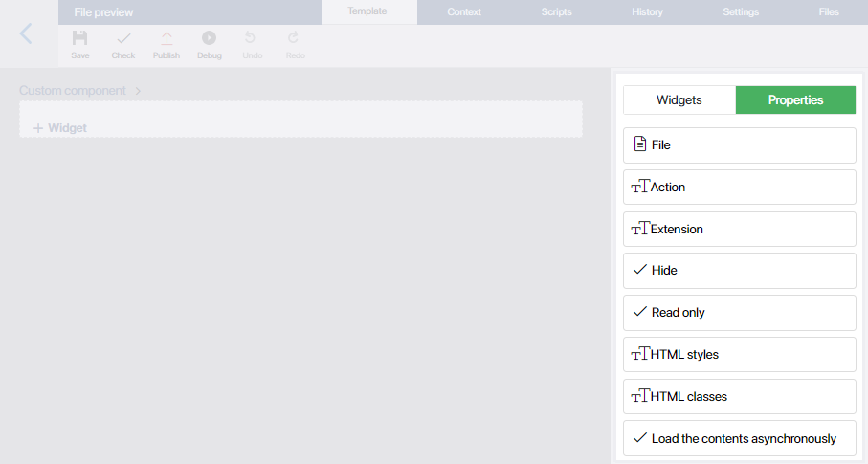Open the Scripts tab
868x464 pixels.
coord(556,11)
